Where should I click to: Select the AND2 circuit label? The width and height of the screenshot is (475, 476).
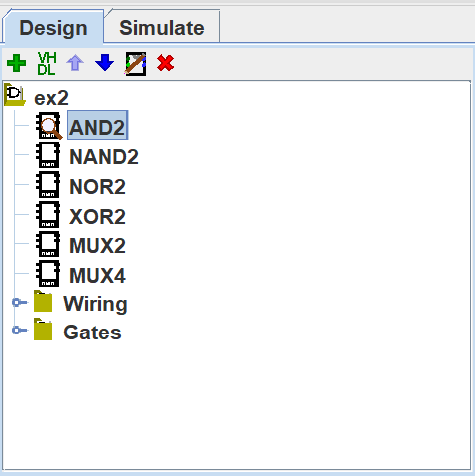pyautogui.click(x=97, y=125)
